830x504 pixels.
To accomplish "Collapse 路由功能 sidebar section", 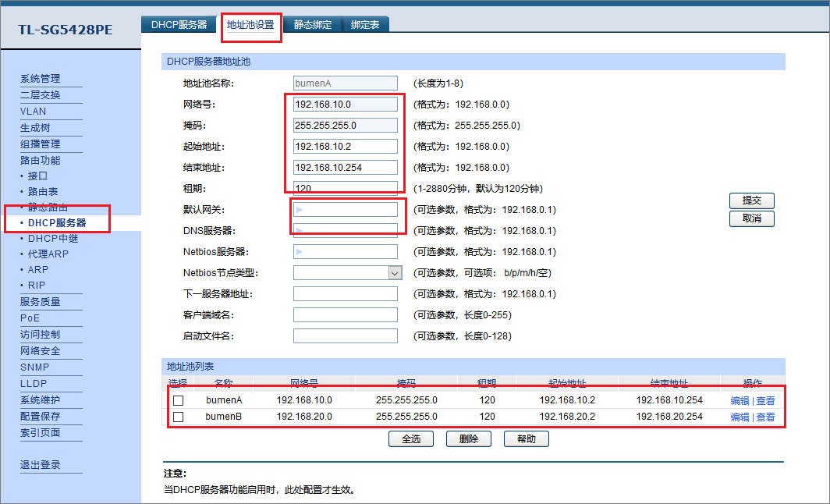I will pos(41,160).
